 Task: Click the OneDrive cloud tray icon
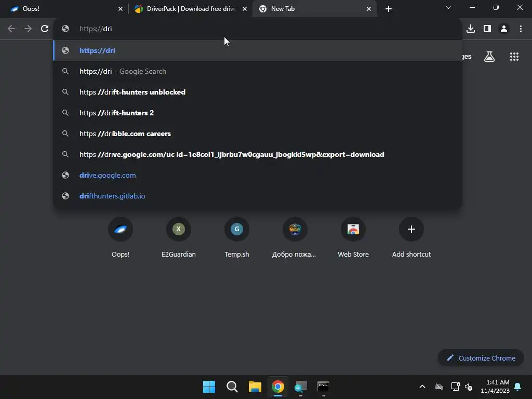pos(439,387)
